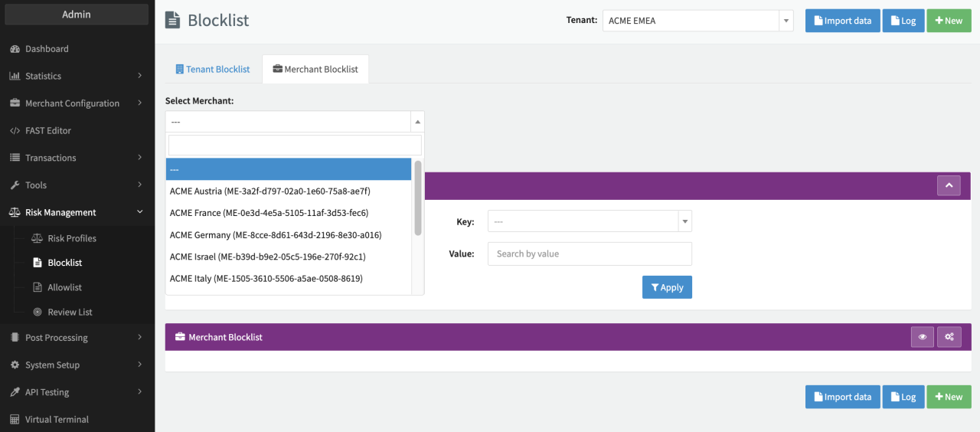Select ACME Germany from the merchant list
The width and height of the screenshot is (980, 432).
(276, 235)
